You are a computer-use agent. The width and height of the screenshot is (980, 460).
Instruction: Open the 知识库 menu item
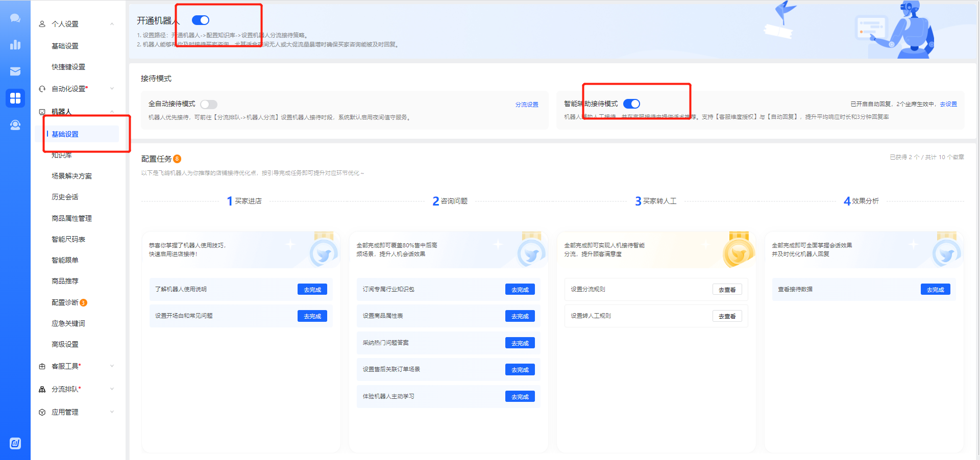tap(62, 155)
